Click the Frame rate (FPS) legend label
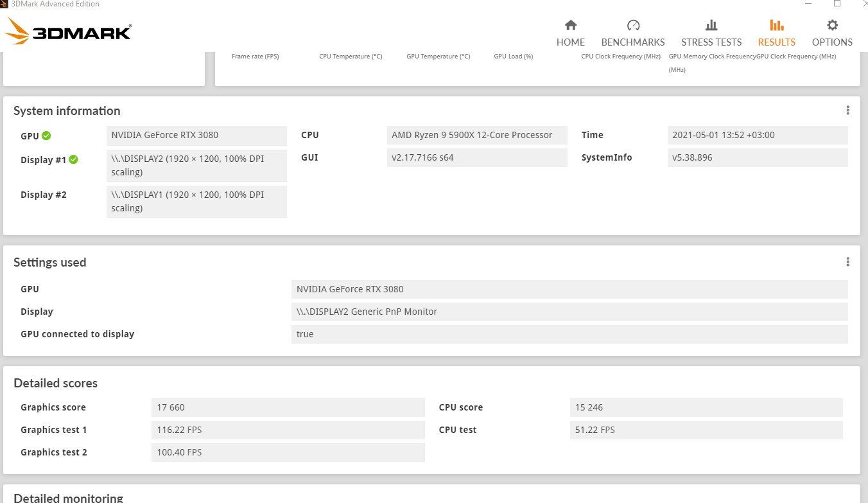The width and height of the screenshot is (868, 503). tap(256, 57)
